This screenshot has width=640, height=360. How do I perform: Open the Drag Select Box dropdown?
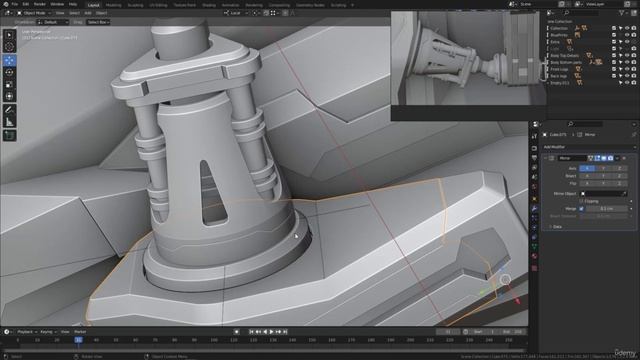[98, 22]
